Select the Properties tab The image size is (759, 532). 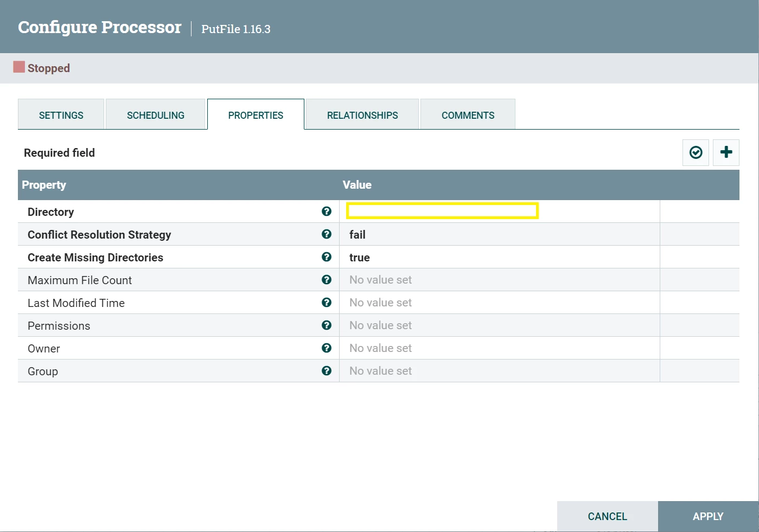pyautogui.click(x=256, y=114)
